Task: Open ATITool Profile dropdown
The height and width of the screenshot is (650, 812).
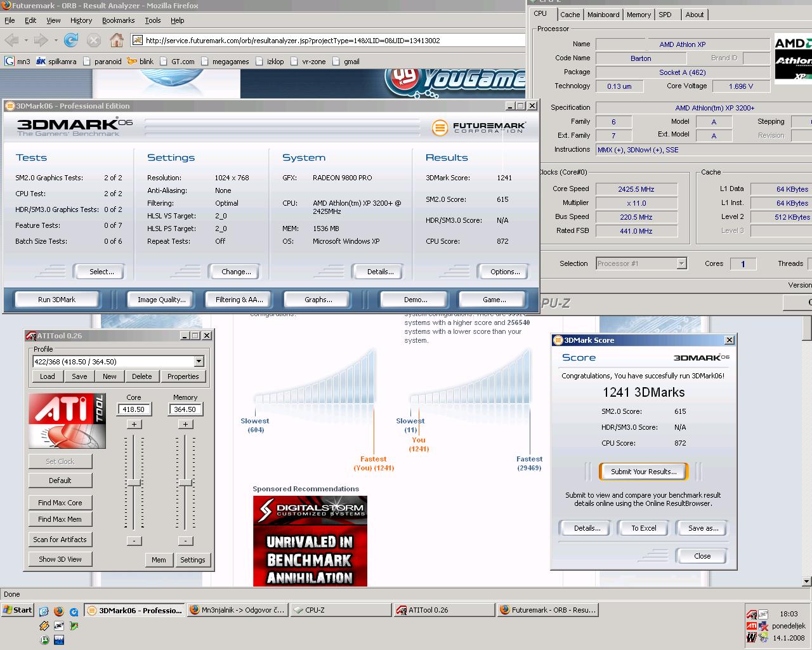Action: pos(199,361)
